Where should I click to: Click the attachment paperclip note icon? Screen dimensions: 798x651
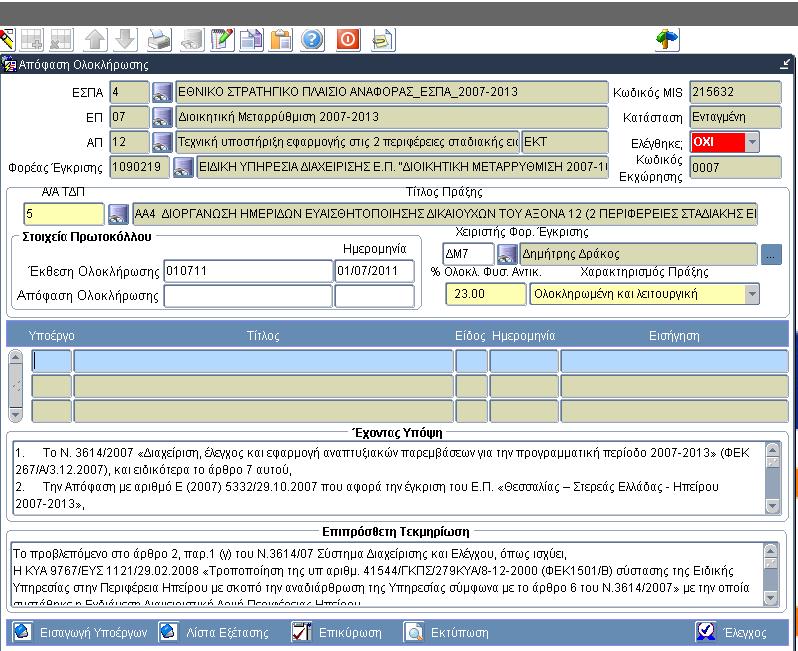383,40
